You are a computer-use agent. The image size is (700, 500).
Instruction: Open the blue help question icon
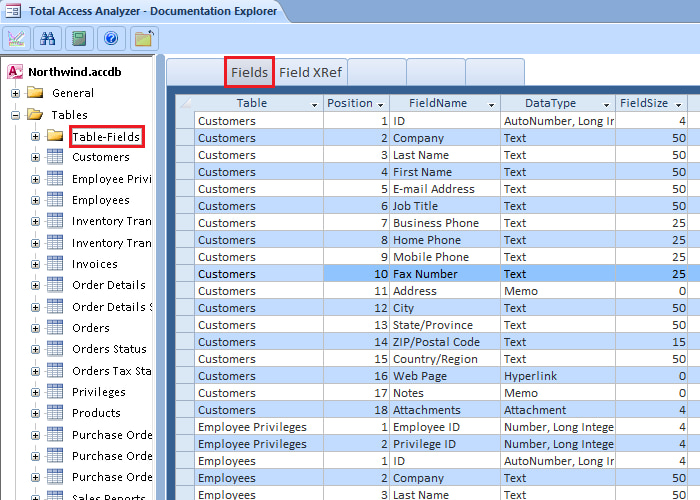tap(111, 39)
